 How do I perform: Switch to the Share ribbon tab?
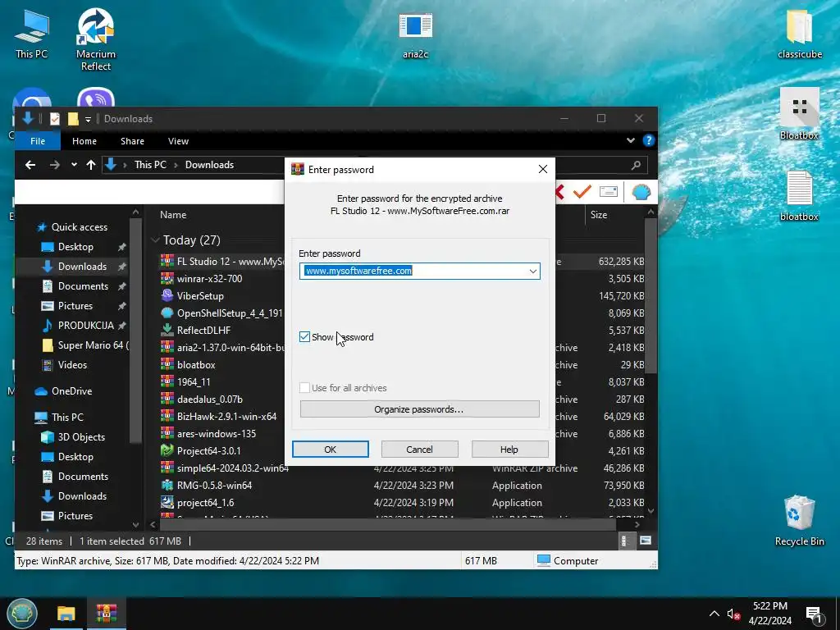[132, 141]
